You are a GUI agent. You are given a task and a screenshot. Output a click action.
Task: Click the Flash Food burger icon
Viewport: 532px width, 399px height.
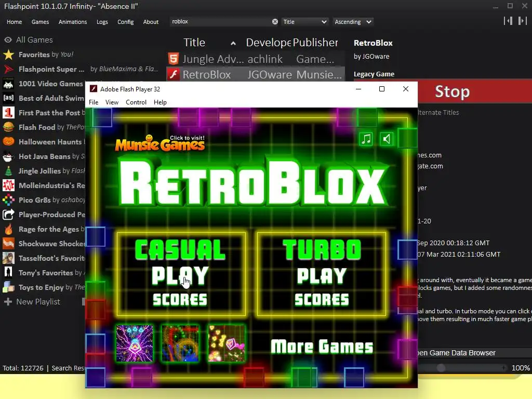point(8,127)
